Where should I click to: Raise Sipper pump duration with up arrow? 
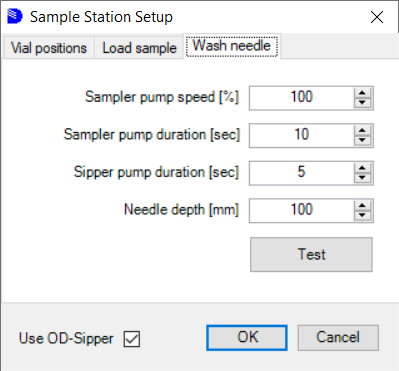tap(362, 168)
